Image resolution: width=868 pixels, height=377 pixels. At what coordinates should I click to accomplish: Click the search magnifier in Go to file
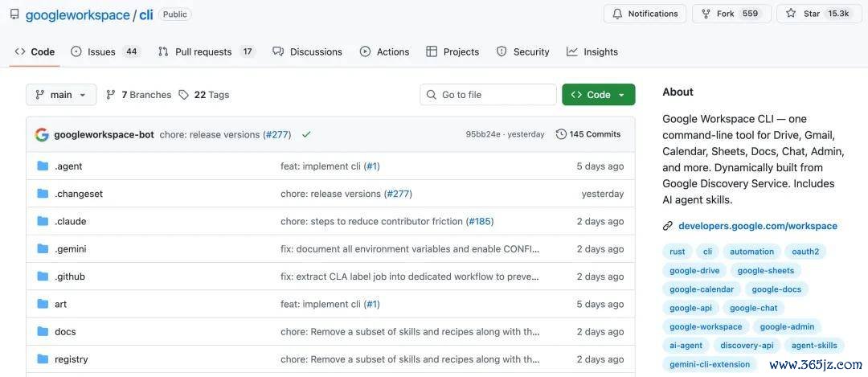pos(432,95)
